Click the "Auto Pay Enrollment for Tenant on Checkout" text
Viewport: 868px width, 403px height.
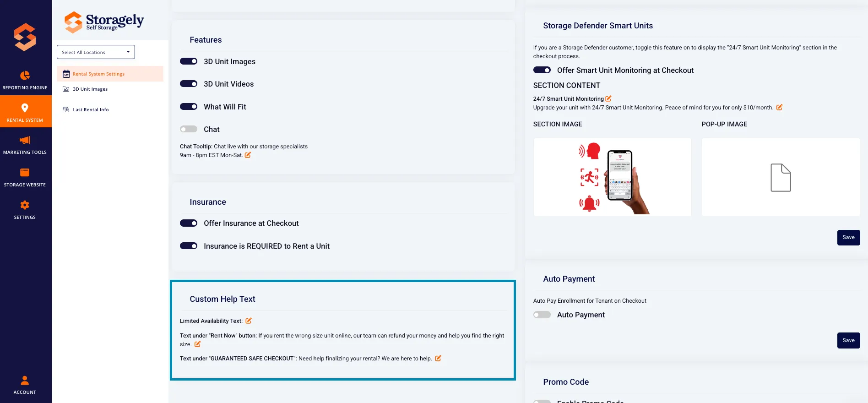click(590, 301)
